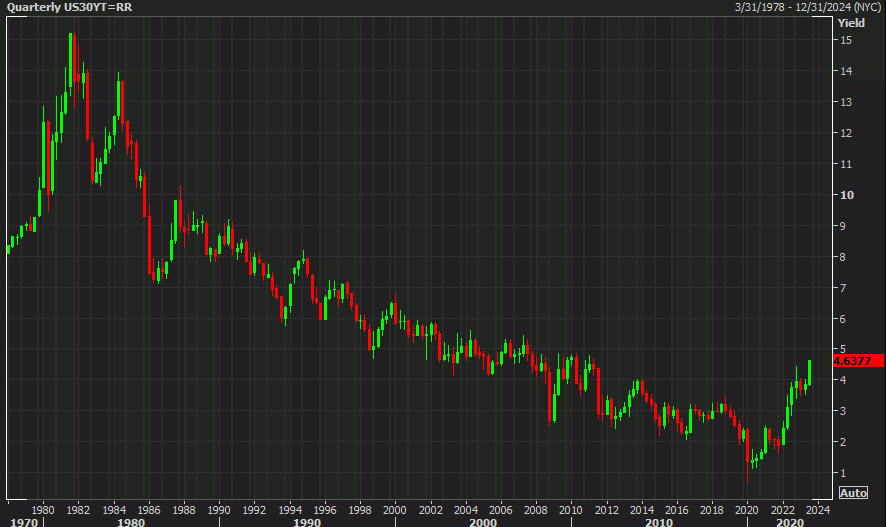Viewport: 886px width, 527px height.
Task: Click the 2022 year tick label
Action: [x=783, y=510]
